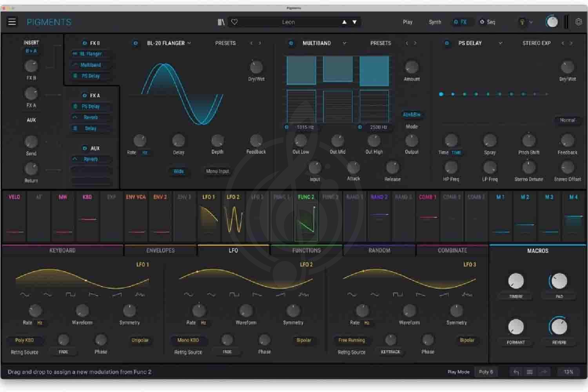The width and height of the screenshot is (588, 392).
Task: Select the FUNC 2 modulation source slot
Action: (x=306, y=217)
